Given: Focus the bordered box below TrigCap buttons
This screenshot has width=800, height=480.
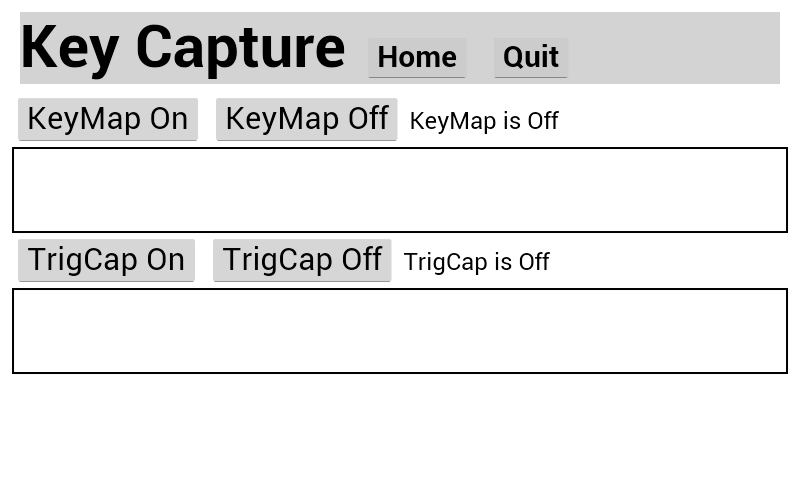Looking at the screenshot, I should point(400,331).
